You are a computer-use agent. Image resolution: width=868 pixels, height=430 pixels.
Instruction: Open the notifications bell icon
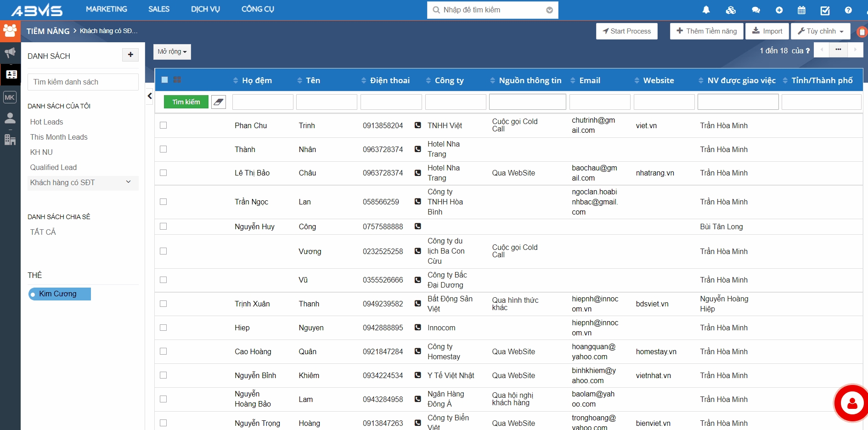[x=706, y=10]
